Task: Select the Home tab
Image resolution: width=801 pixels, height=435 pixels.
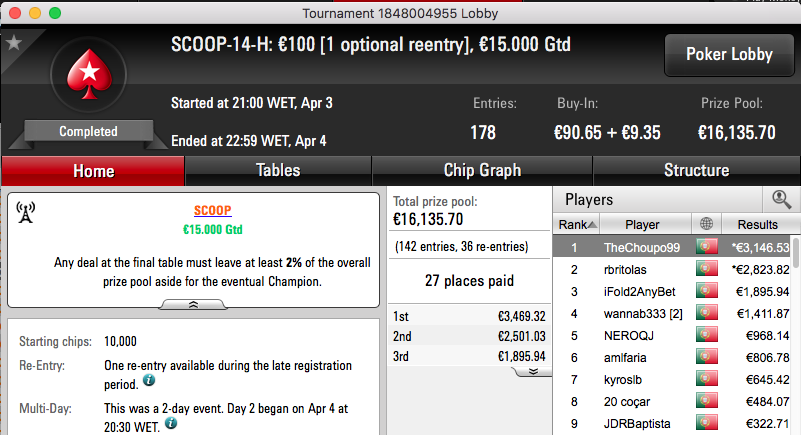Action: [93, 171]
